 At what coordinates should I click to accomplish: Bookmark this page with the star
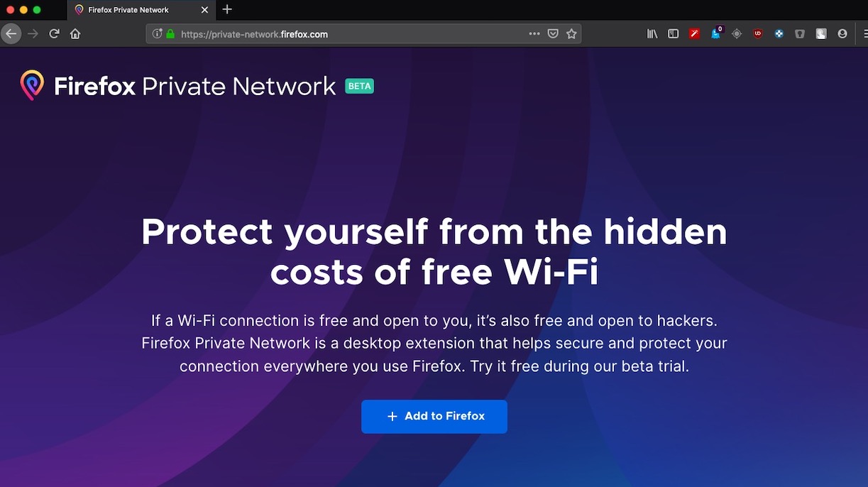point(571,34)
